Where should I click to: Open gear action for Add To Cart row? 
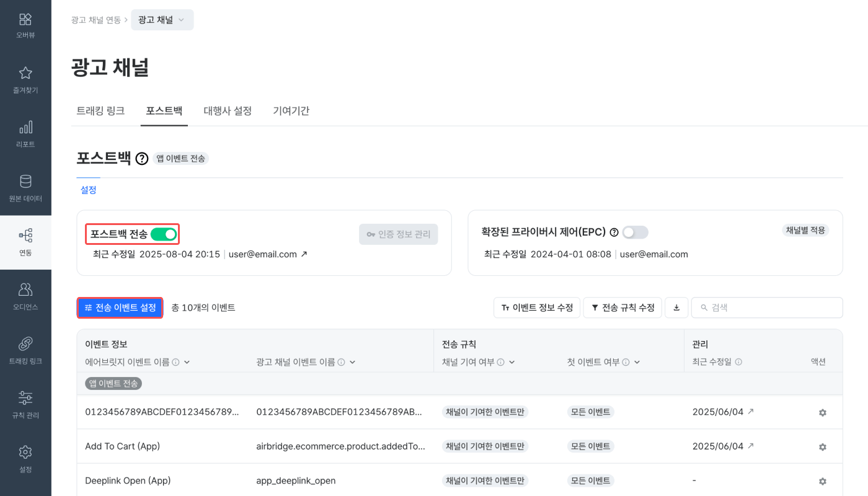(823, 446)
